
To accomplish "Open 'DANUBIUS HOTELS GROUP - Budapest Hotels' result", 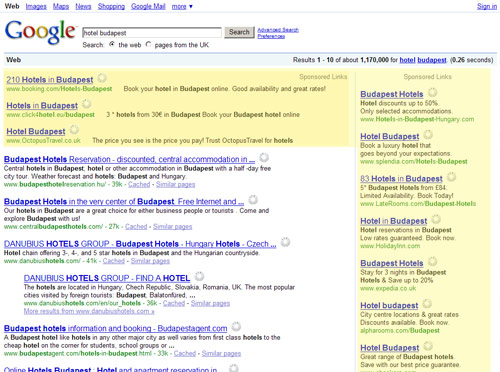I will [140, 244].
